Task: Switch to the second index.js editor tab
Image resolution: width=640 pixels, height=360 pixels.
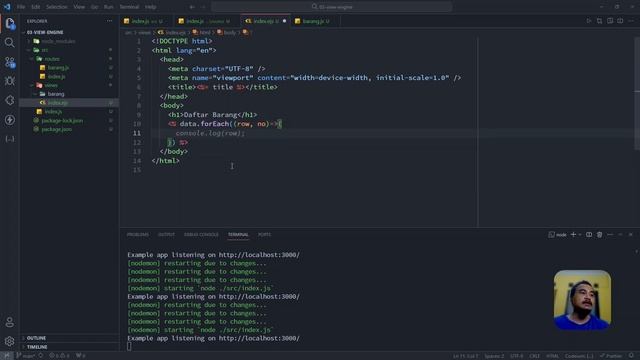Action: click(x=207, y=21)
